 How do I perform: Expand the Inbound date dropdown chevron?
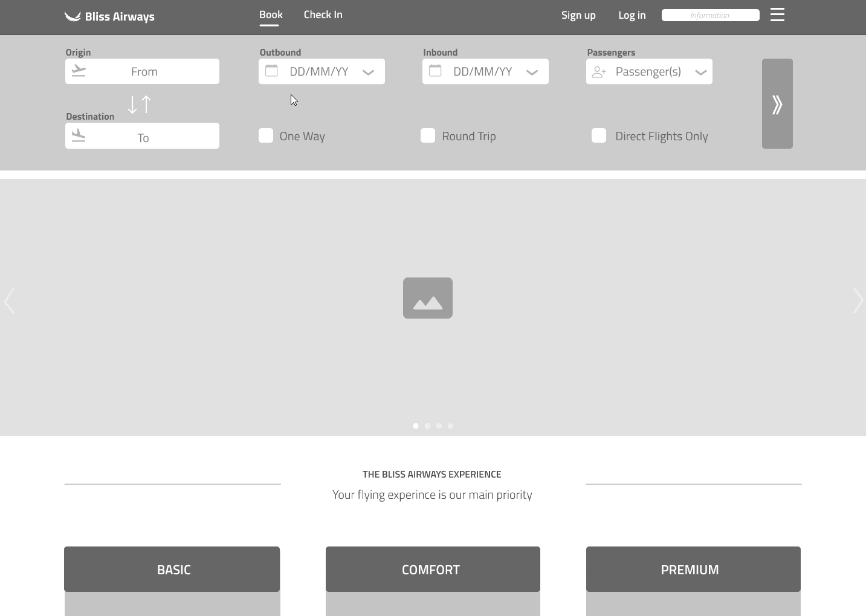532,73
